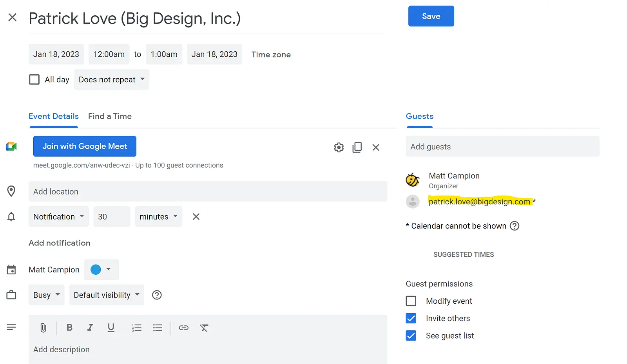
Task: Open the start date Jan 18, 2023 picker
Action: pyautogui.click(x=56, y=54)
